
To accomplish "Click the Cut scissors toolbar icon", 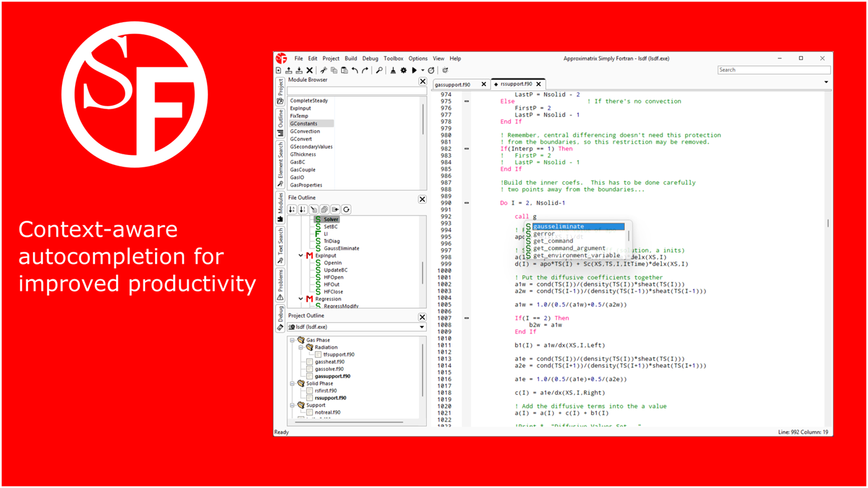I will pyautogui.click(x=323, y=70).
